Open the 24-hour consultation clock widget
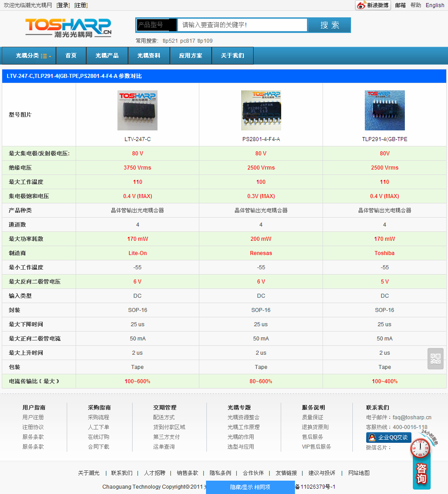 pos(421,460)
